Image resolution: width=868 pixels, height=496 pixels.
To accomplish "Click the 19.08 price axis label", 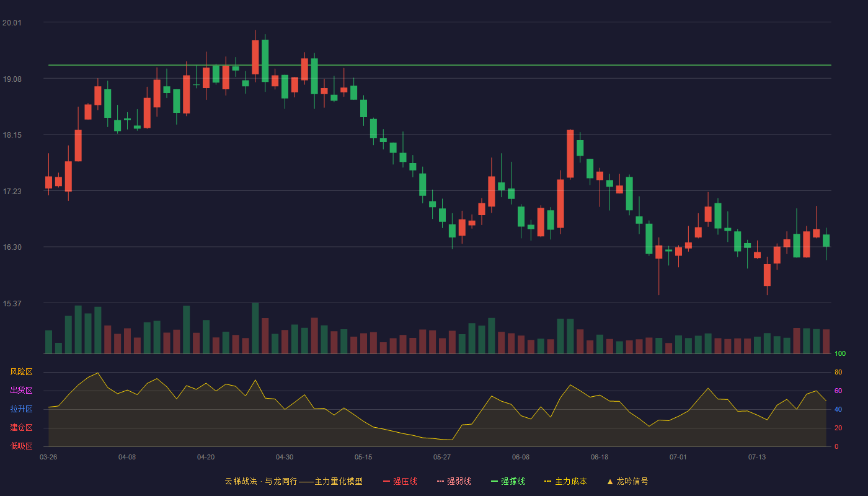I will 12,79.
